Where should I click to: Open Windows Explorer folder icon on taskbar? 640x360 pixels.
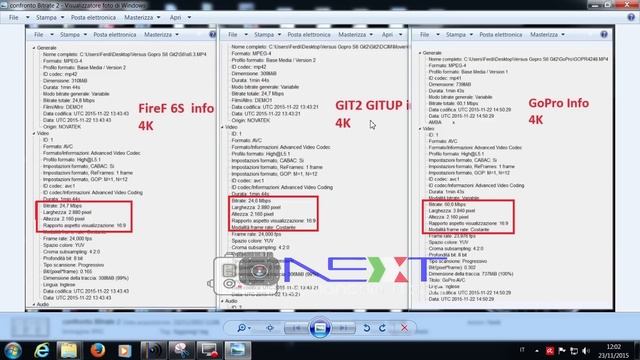click(69, 350)
